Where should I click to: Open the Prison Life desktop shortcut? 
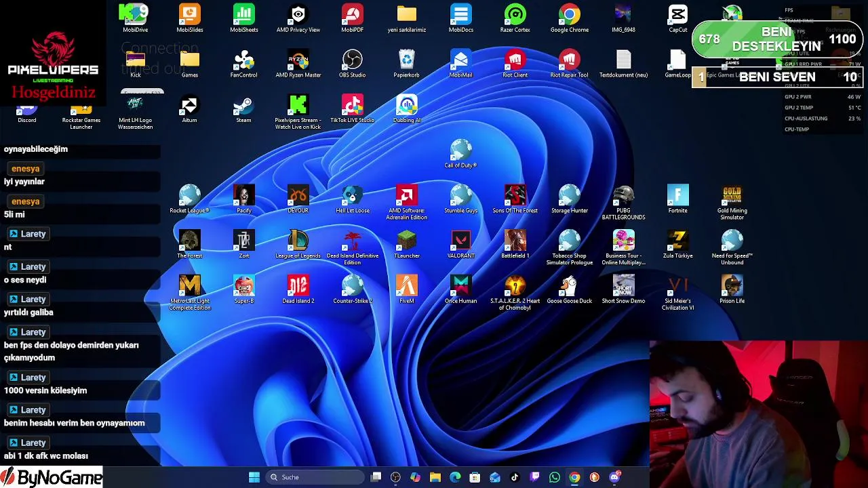(x=732, y=290)
